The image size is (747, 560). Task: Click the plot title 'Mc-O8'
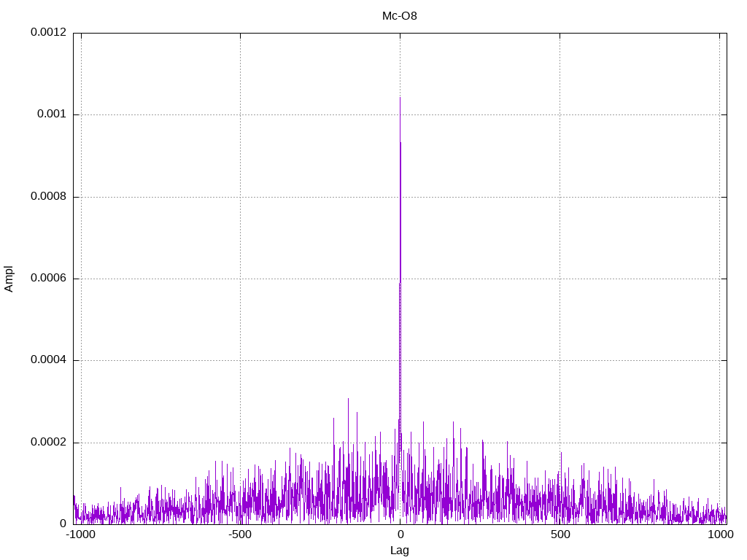(x=399, y=16)
